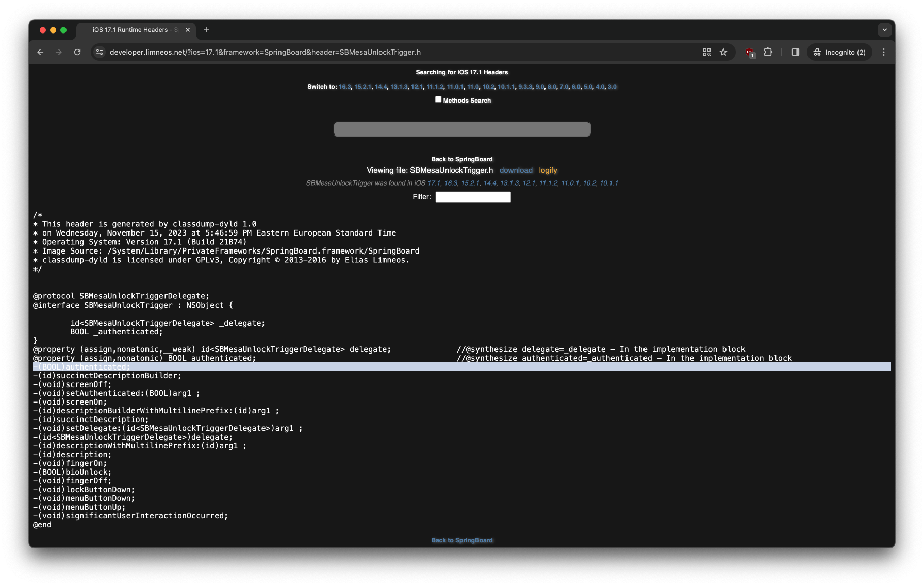
Task: Switch to iOS 9.3.3 headers
Action: click(x=525, y=87)
